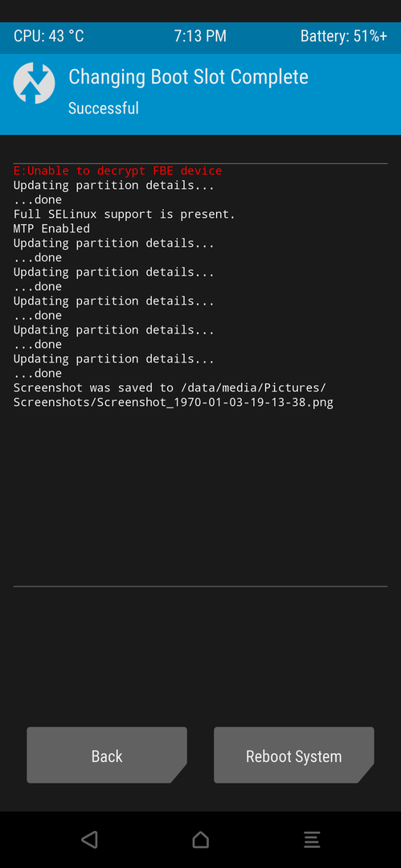Tap the Screenshot was saved to log line
Viewport: 401px width, 868px height.
pos(170,387)
